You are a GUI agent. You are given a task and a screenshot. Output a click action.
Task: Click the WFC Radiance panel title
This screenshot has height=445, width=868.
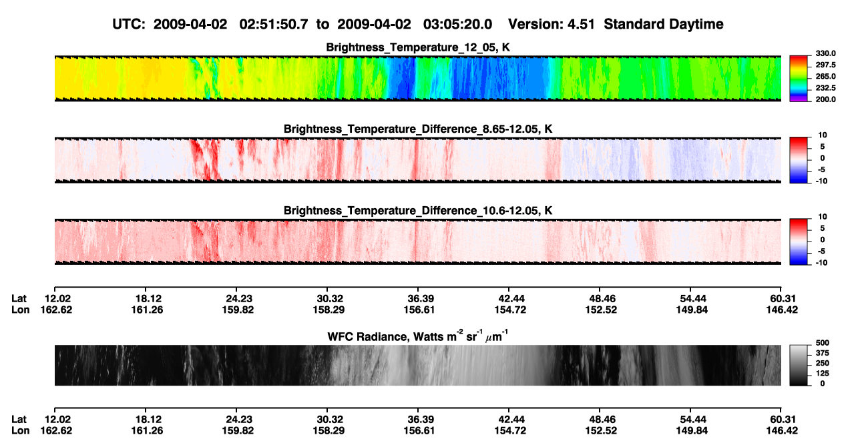[419, 336]
